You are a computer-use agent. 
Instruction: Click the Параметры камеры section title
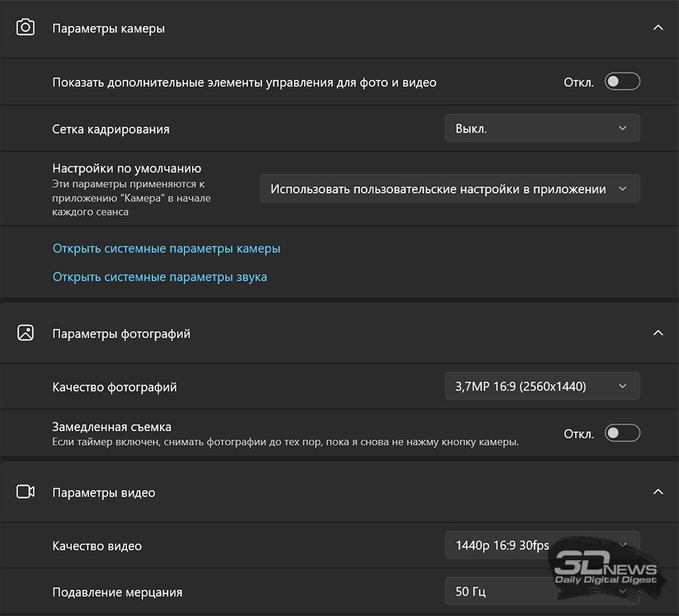click(109, 29)
